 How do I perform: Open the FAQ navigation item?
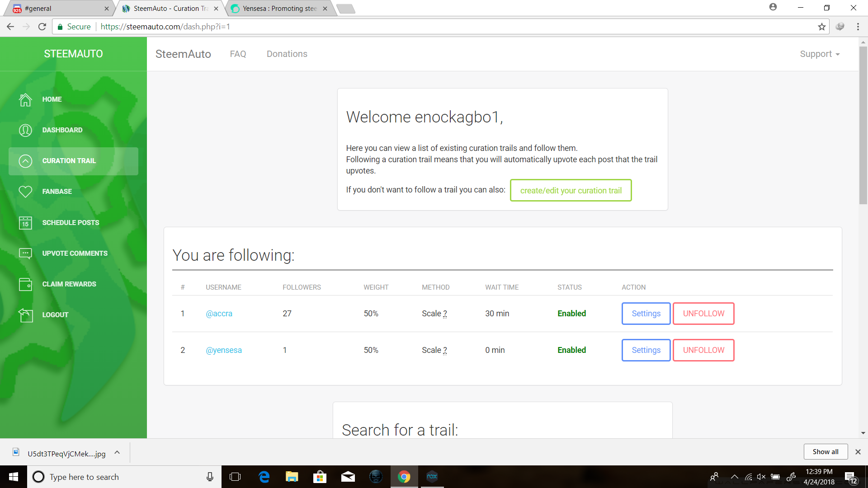pyautogui.click(x=238, y=54)
